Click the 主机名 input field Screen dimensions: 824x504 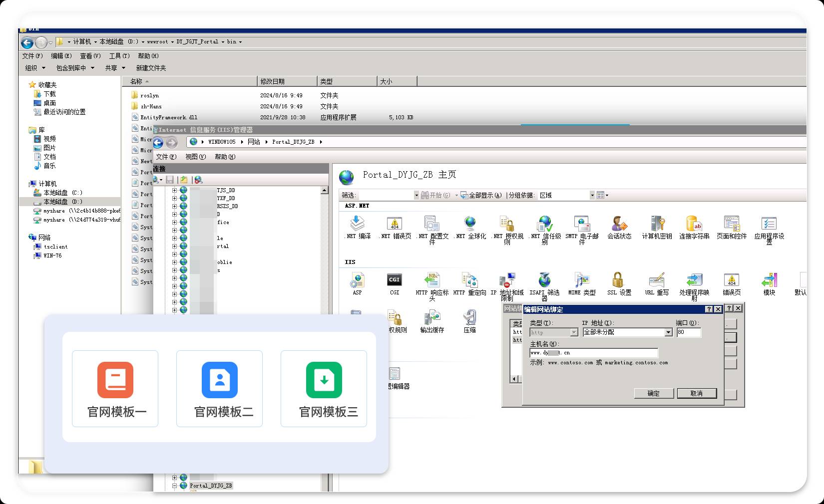(594, 353)
